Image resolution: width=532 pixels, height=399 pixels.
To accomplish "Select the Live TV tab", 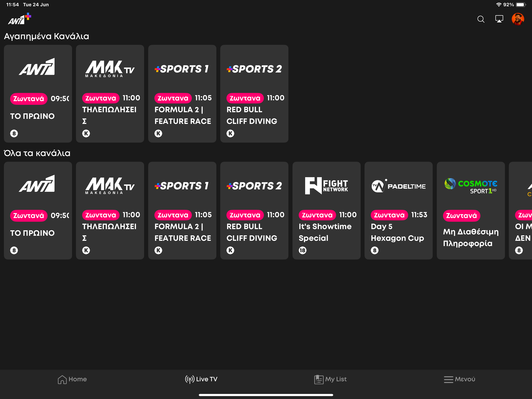I will click(201, 379).
